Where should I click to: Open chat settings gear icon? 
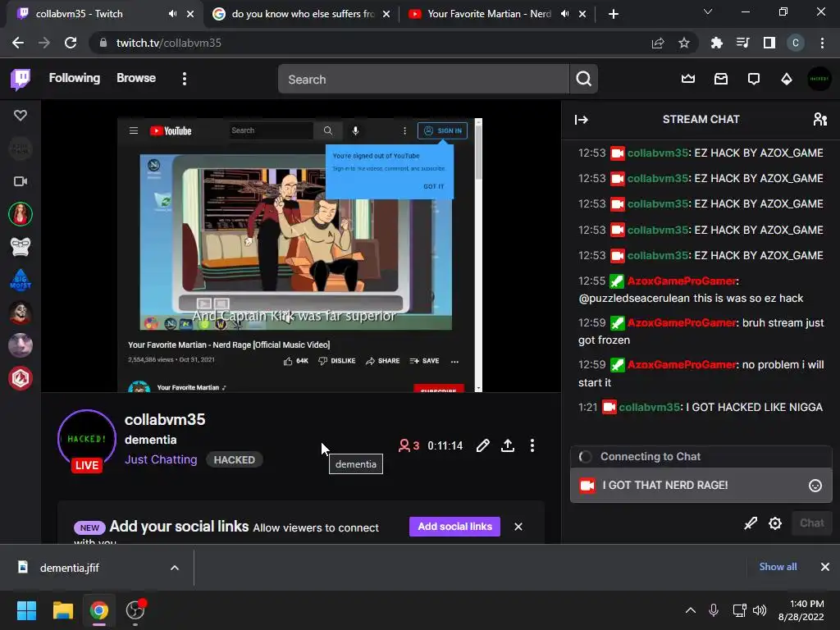[775, 523]
